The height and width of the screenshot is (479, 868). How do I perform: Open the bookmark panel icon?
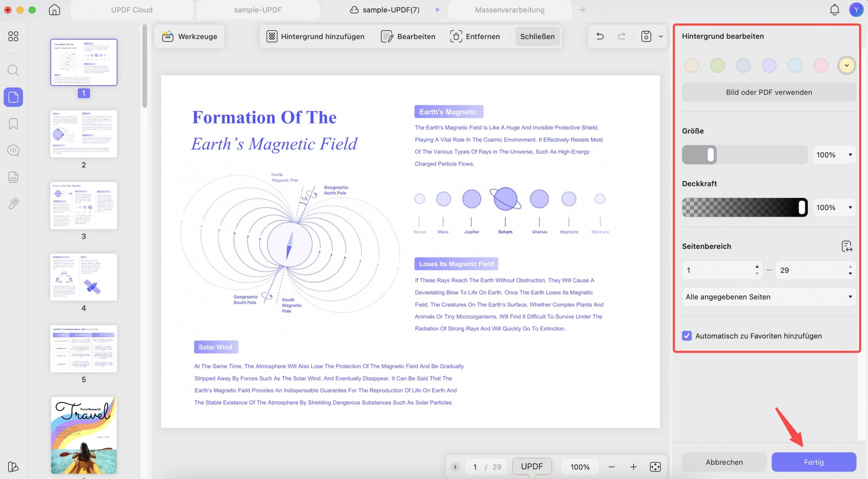pyautogui.click(x=13, y=124)
